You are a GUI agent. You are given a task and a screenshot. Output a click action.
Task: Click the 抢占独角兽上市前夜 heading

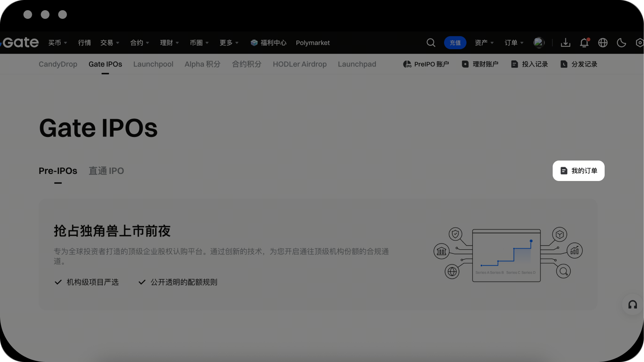[x=112, y=231]
